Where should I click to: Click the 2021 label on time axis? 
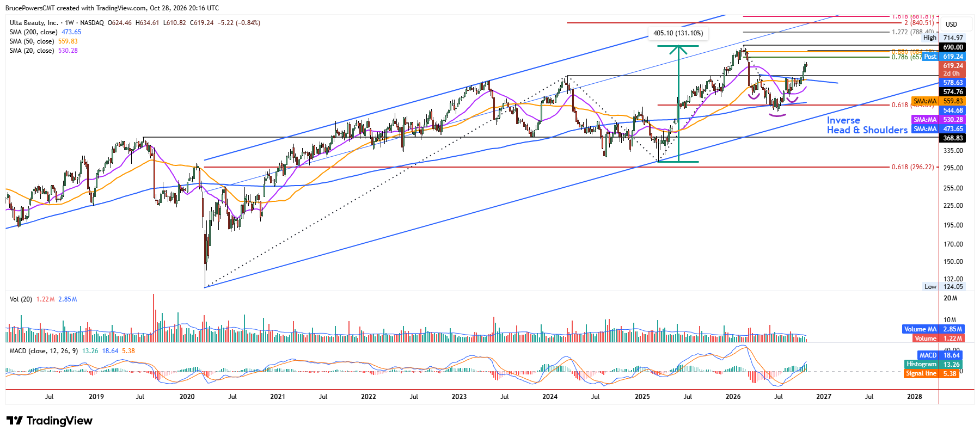(278, 397)
